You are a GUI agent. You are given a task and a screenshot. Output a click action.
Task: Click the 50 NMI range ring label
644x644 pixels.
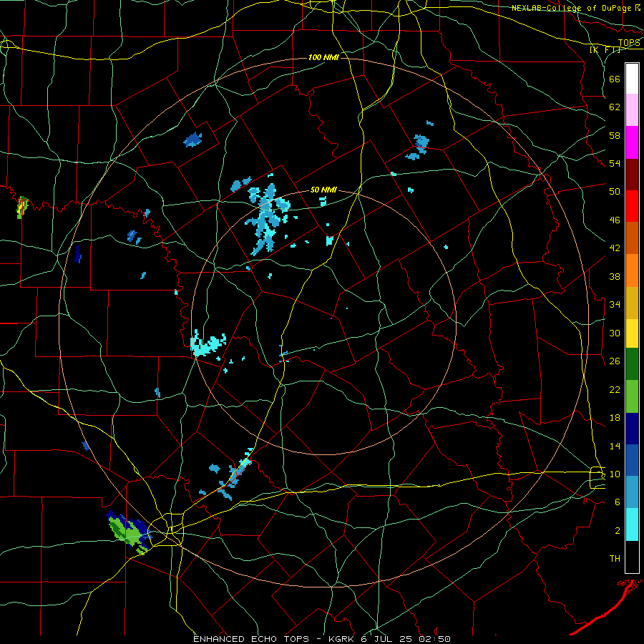323,190
